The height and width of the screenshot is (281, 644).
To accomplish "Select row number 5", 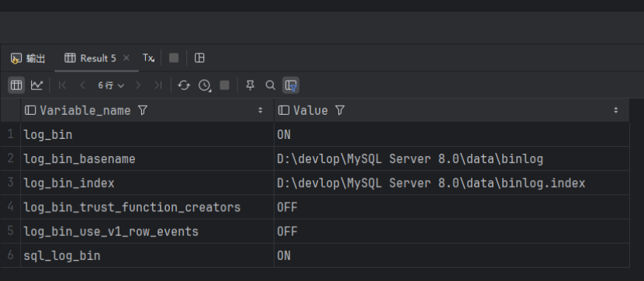I will (x=10, y=231).
